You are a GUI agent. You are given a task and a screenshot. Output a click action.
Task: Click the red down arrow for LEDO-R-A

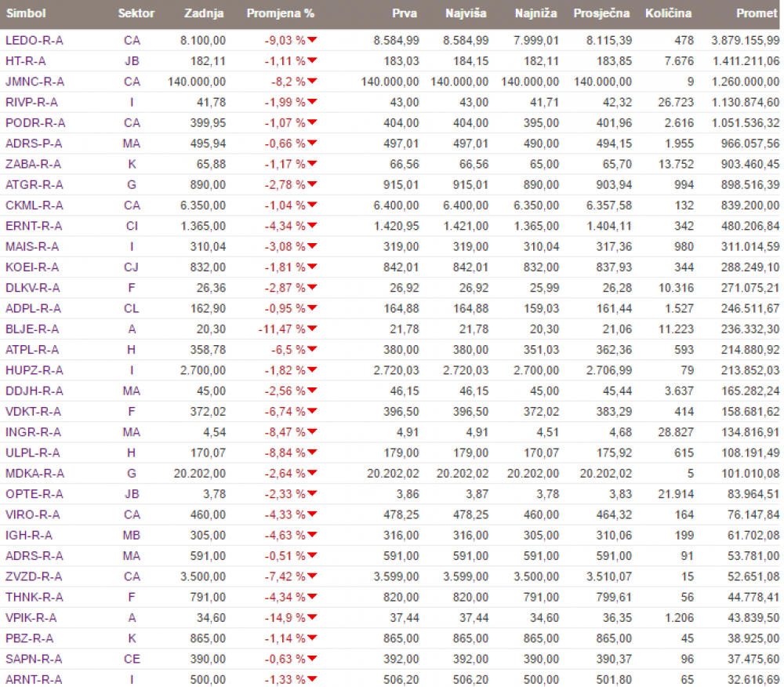pyautogui.click(x=313, y=40)
